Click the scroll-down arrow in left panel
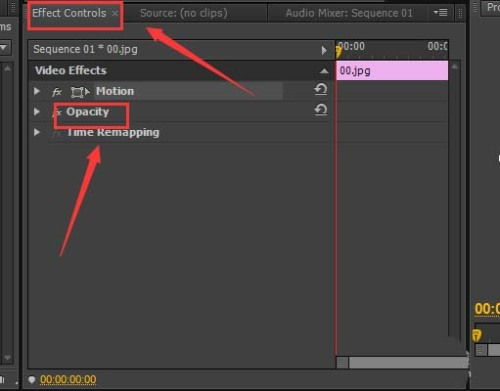 7,358
